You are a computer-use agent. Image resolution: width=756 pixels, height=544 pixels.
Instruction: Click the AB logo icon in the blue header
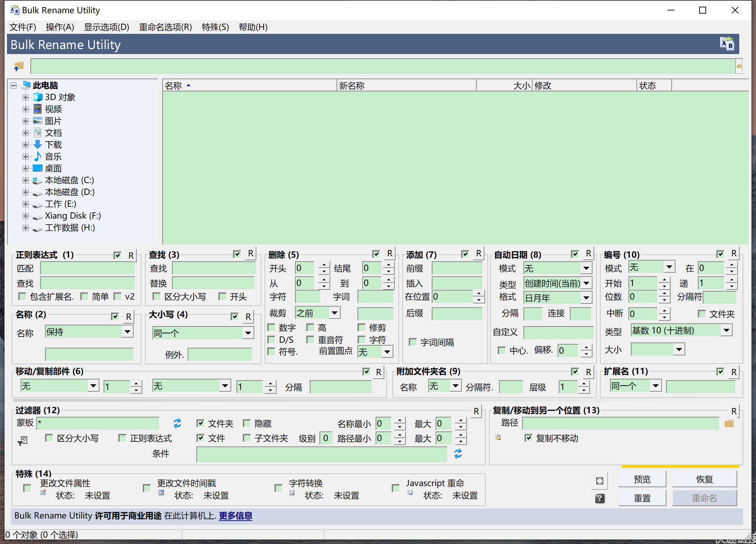pyautogui.click(x=727, y=44)
